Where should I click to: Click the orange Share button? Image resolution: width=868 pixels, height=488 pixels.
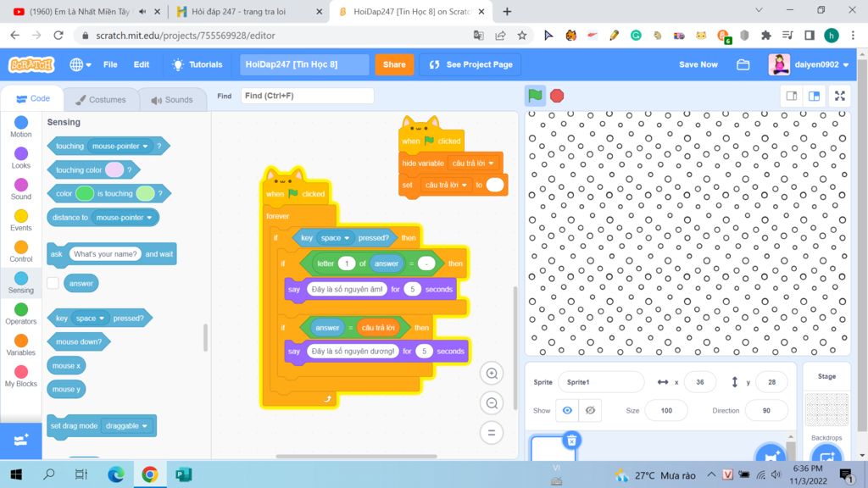pyautogui.click(x=394, y=64)
